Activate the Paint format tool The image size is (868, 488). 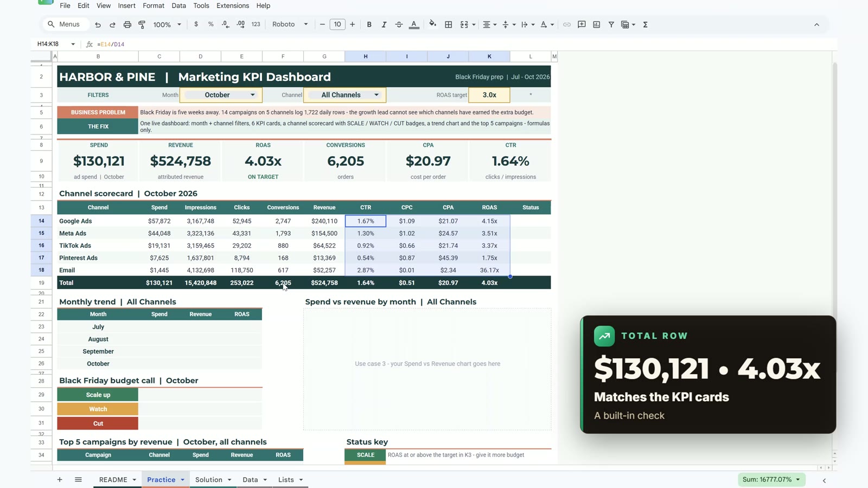(x=142, y=24)
